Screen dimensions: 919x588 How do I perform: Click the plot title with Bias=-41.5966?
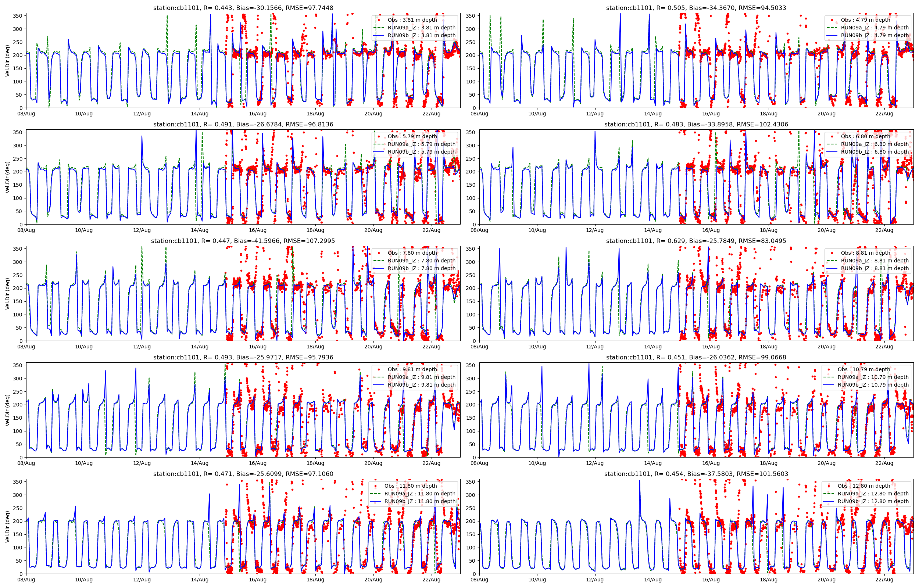tap(243, 241)
